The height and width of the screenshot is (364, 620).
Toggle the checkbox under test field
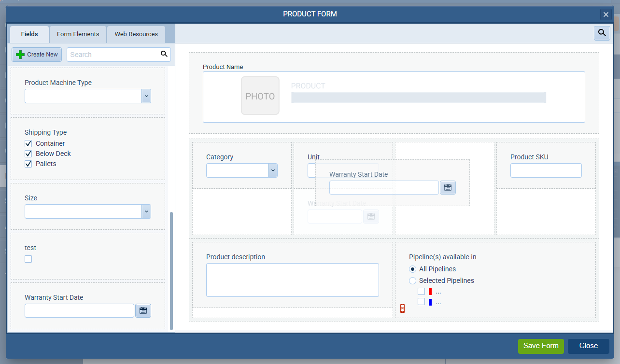(28, 259)
